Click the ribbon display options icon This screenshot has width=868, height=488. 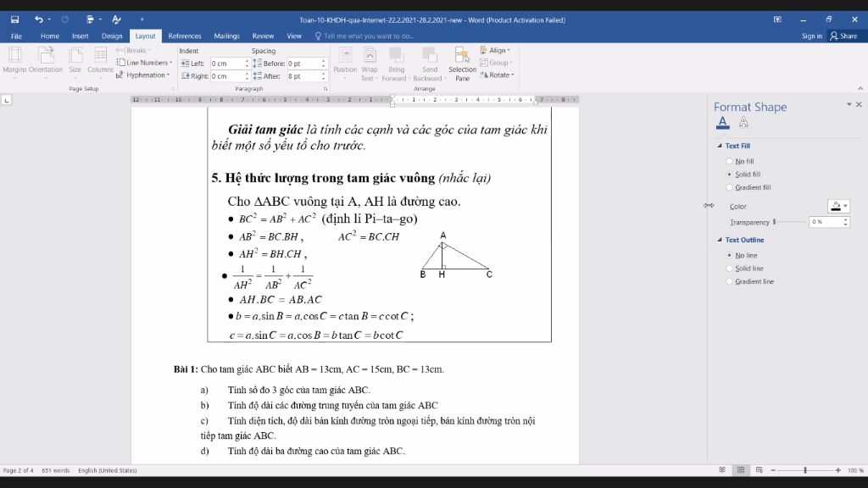[x=777, y=19]
